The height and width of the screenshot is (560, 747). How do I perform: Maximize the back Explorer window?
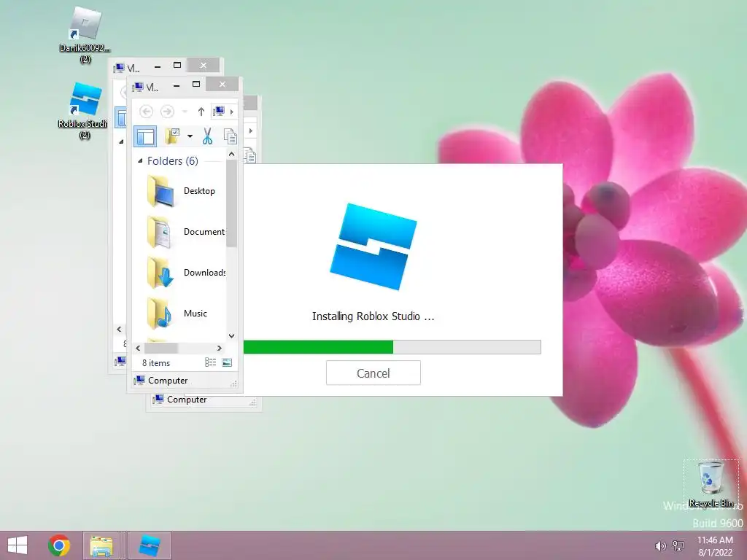177,65
